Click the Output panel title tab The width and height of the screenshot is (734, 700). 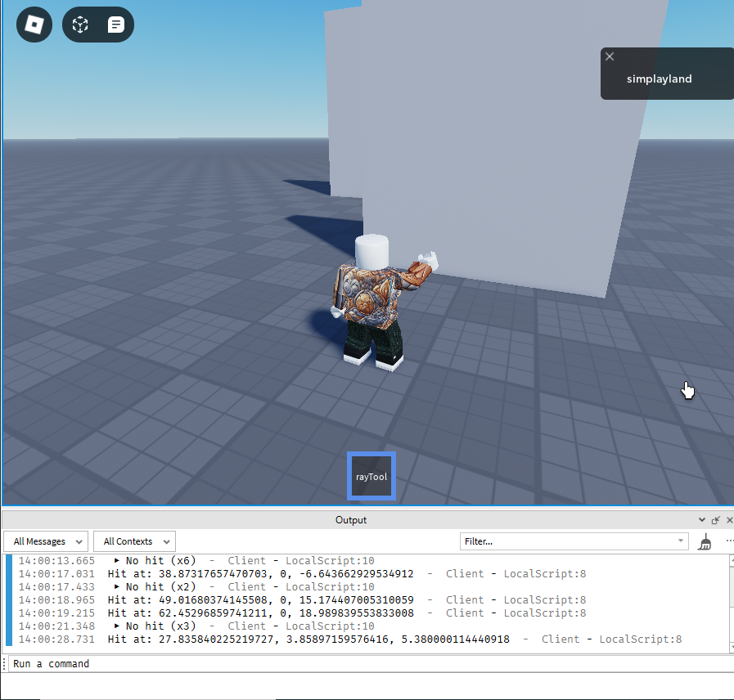[x=350, y=519]
